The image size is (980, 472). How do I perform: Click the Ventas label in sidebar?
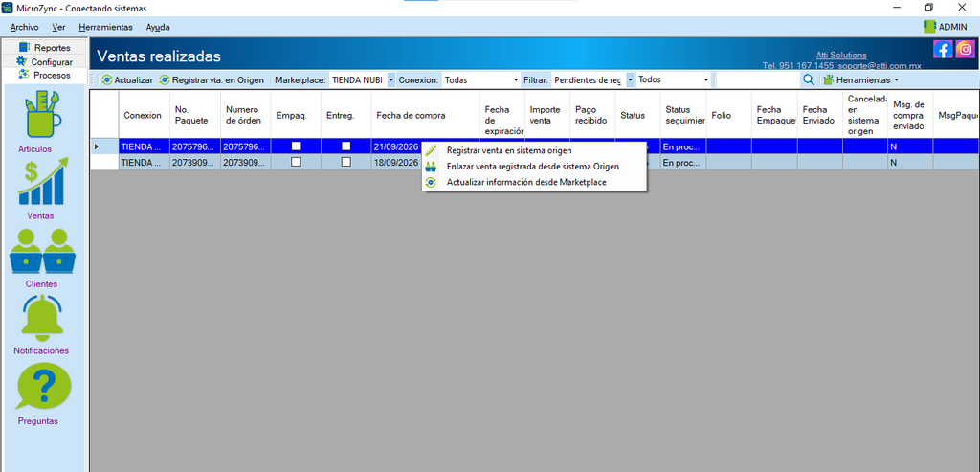pyautogui.click(x=40, y=215)
